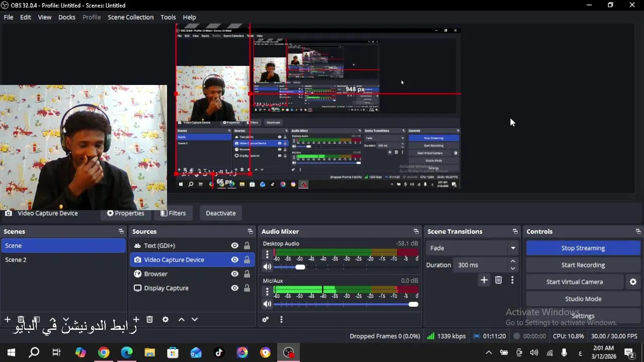Open Microsoft Store from the taskbar

(x=173, y=353)
